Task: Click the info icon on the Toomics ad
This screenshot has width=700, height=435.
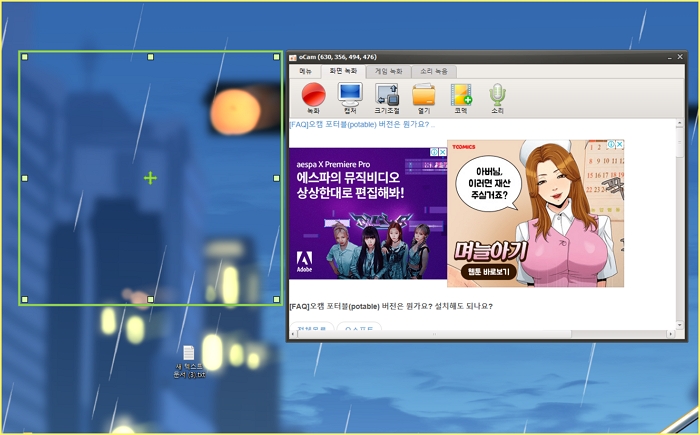Action: click(x=611, y=145)
